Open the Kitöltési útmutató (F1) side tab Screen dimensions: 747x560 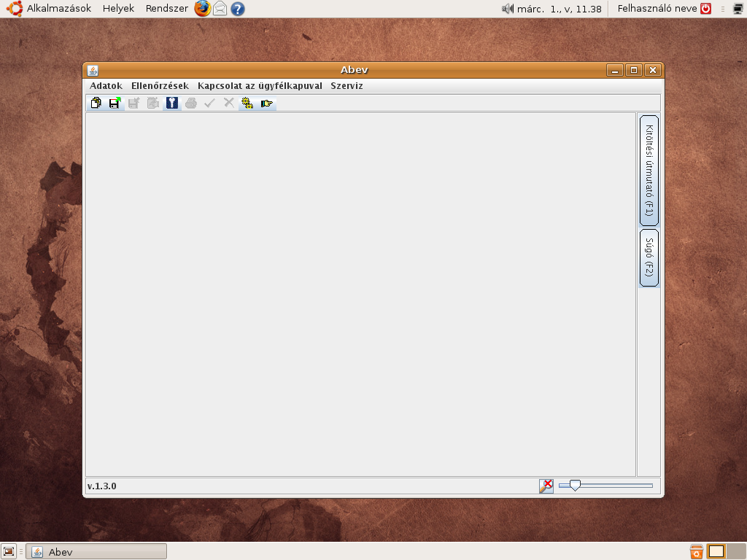(649, 171)
